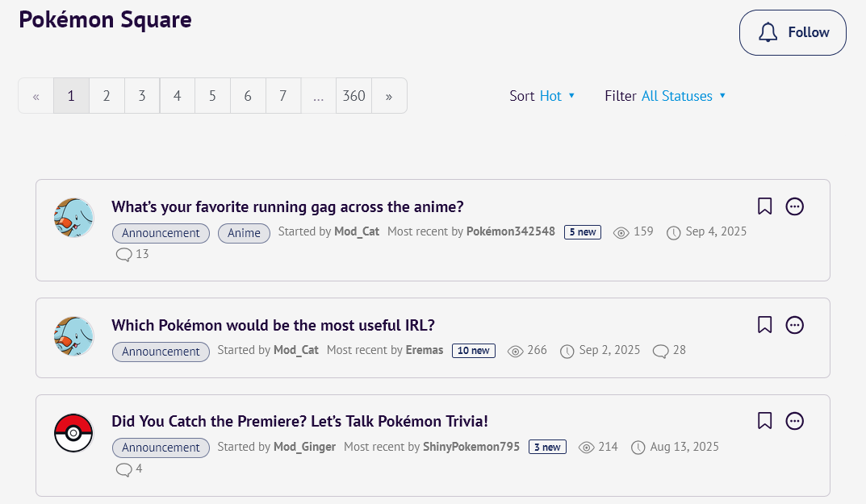
Task: Select page 1 in pagination
Action: coord(71,96)
